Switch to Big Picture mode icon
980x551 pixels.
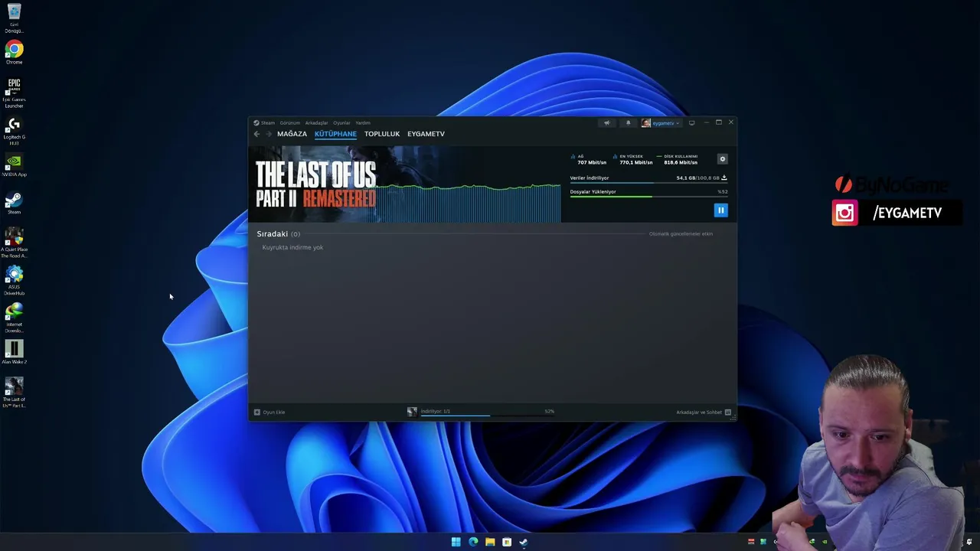(691, 122)
